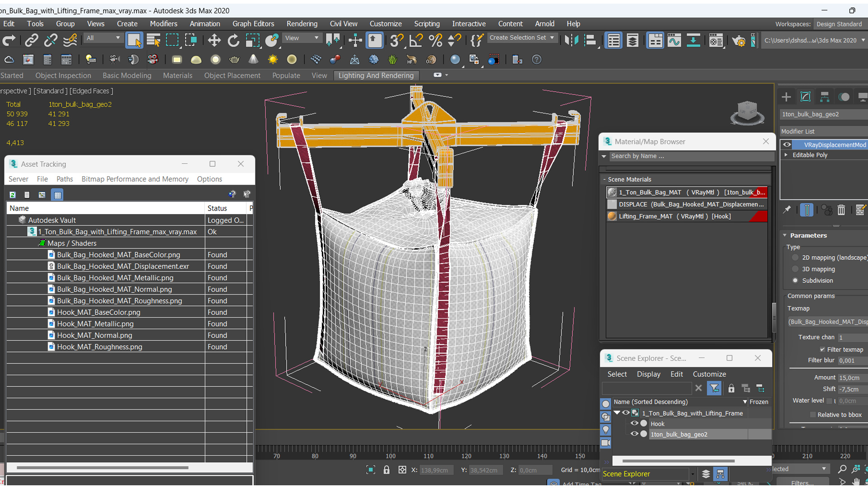Click the Frozen column header
This screenshot has height=488, width=868.
(x=759, y=402)
